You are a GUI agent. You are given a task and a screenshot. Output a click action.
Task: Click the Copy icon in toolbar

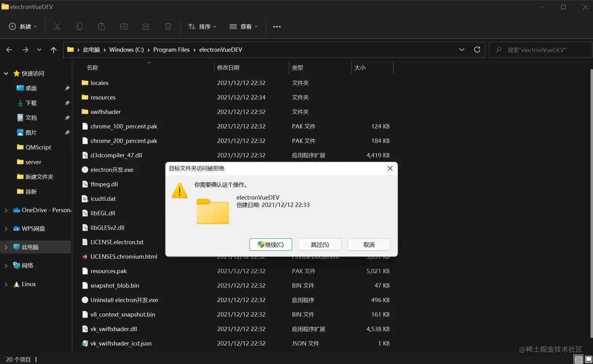[x=79, y=27]
